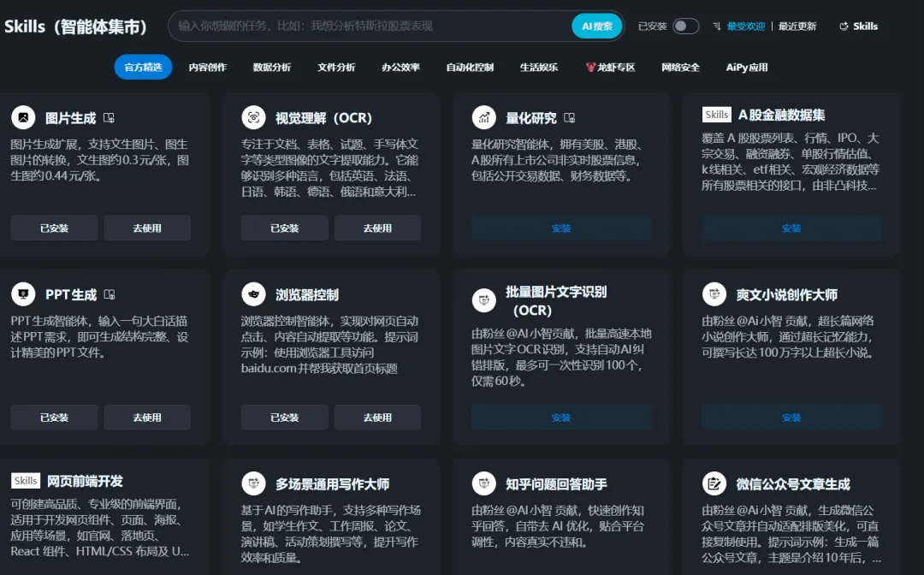Click the PPT生成 card icon
The image size is (924, 575).
[24, 294]
